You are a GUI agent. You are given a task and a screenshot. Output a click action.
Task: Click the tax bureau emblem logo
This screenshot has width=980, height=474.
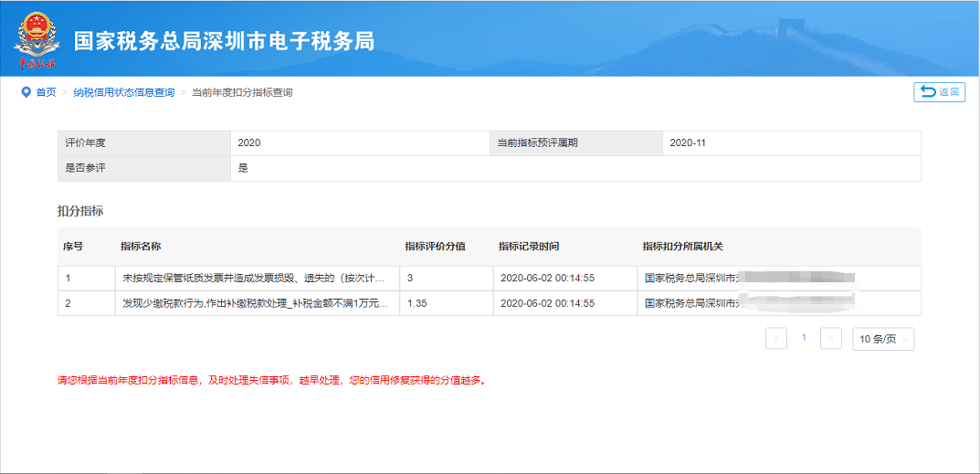click(37, 39)
